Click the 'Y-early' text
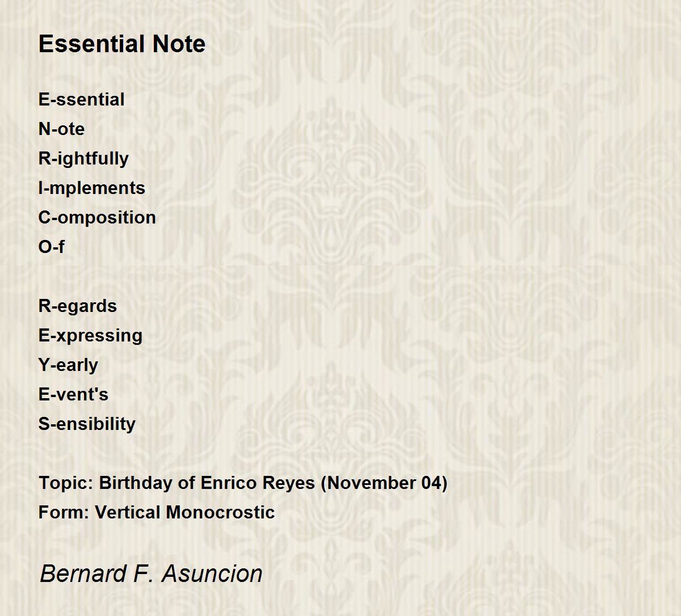Image resolution: width=681 pixels, height=616 pixels. click(68, 365)
